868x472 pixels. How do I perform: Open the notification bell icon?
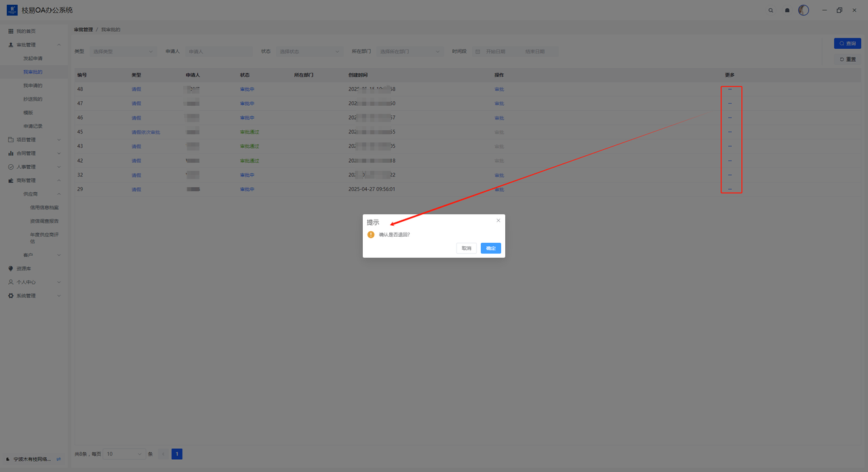(x=787, y=10)
